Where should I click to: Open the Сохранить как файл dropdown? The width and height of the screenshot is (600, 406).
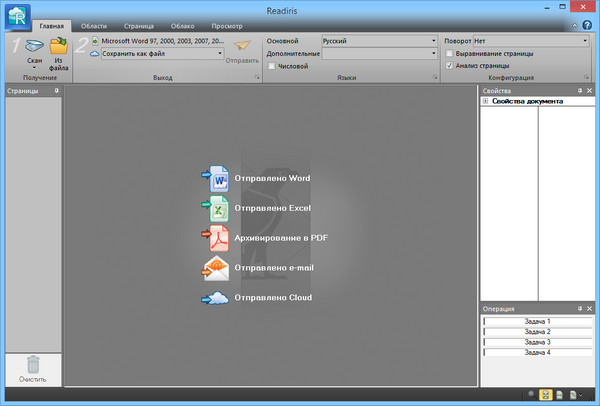[218, 54]
